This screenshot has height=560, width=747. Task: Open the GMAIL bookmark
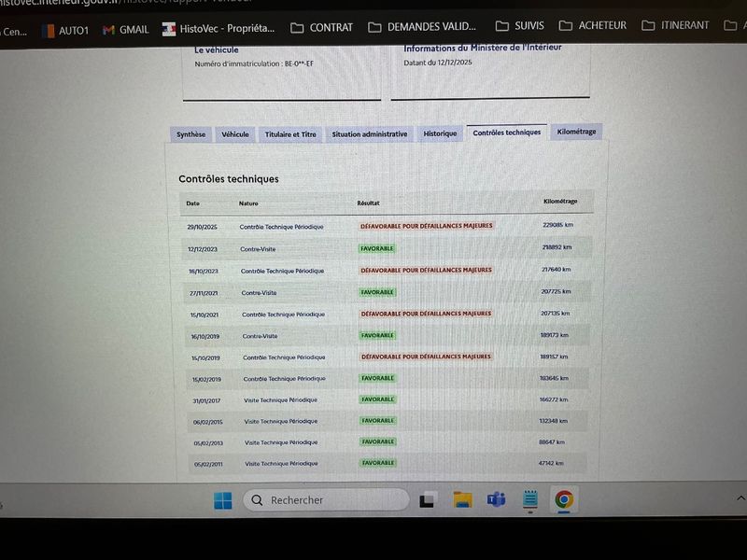126,30
